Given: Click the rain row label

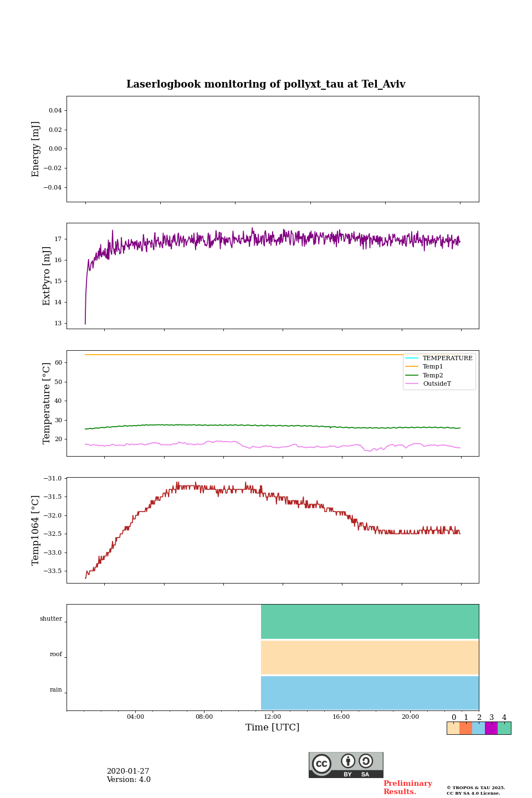Looking at the screenshot, I should coord(56,689).
